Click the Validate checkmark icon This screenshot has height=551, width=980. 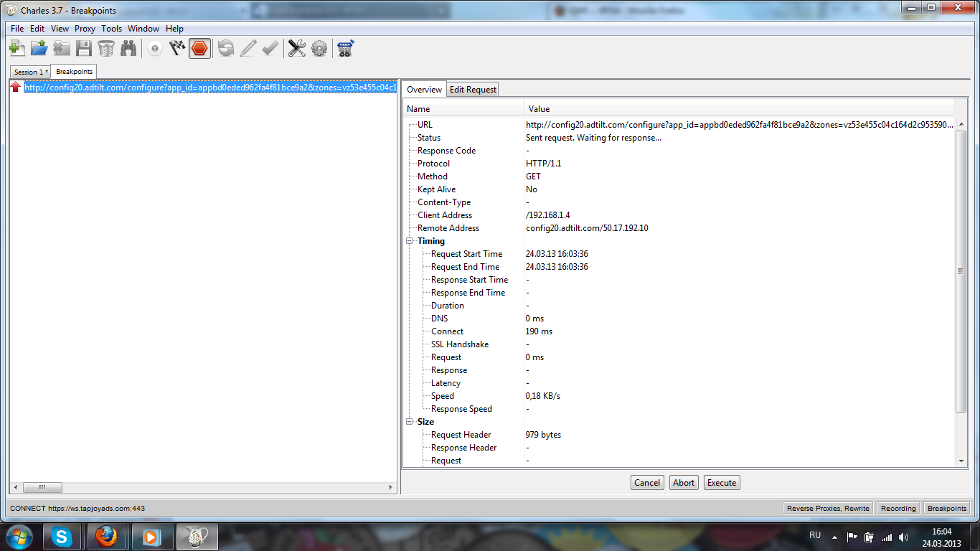270,48
